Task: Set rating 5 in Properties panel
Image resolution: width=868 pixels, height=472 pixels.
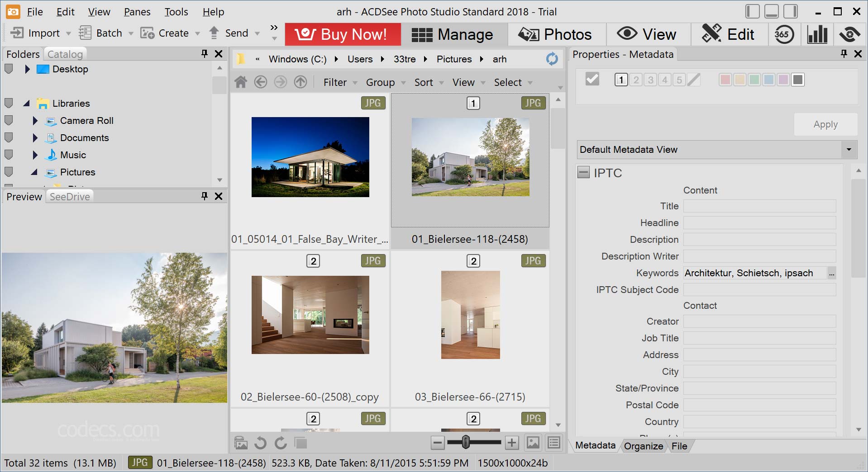Action: pos(679,80)
